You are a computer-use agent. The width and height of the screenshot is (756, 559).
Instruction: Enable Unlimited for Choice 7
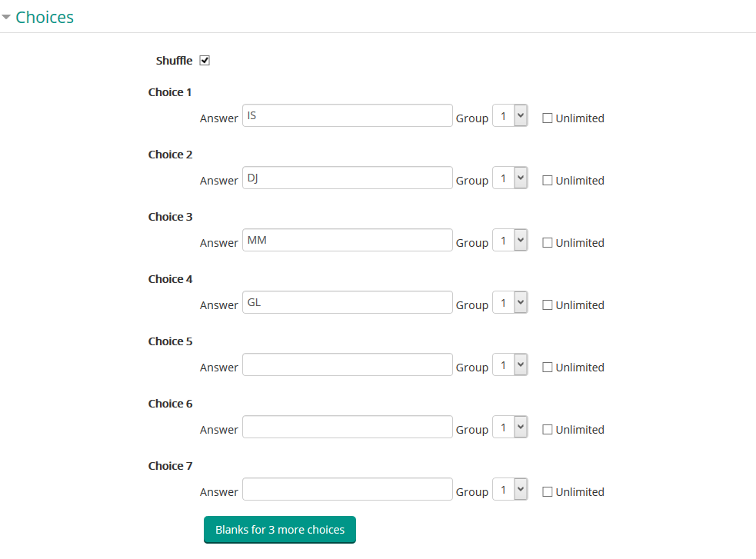click(548, 491)
